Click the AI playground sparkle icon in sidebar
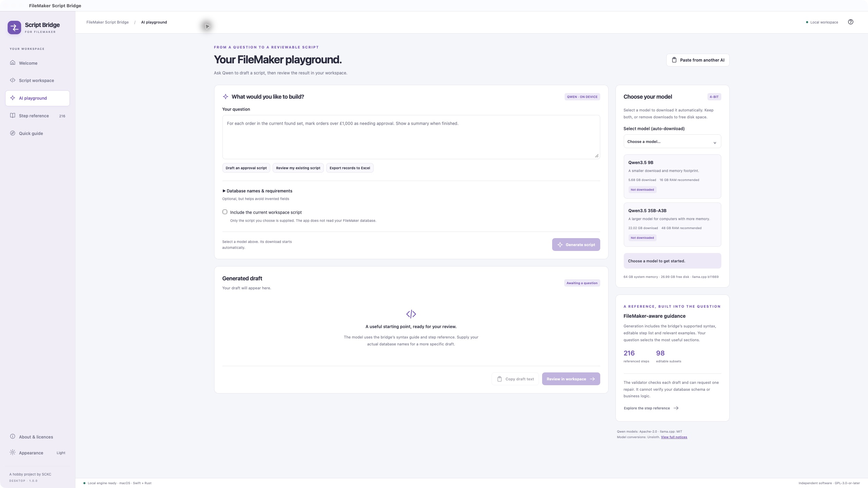Viewport: 868px width, 488px height. 12,98
